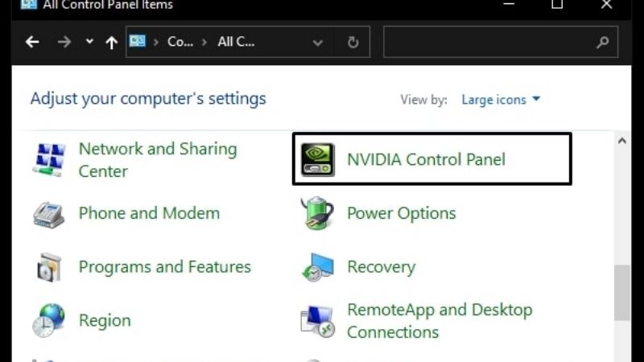Viewport: 644px width, 362px height.
Task: Click the Control Panel title bar icon
Action: 29,4
